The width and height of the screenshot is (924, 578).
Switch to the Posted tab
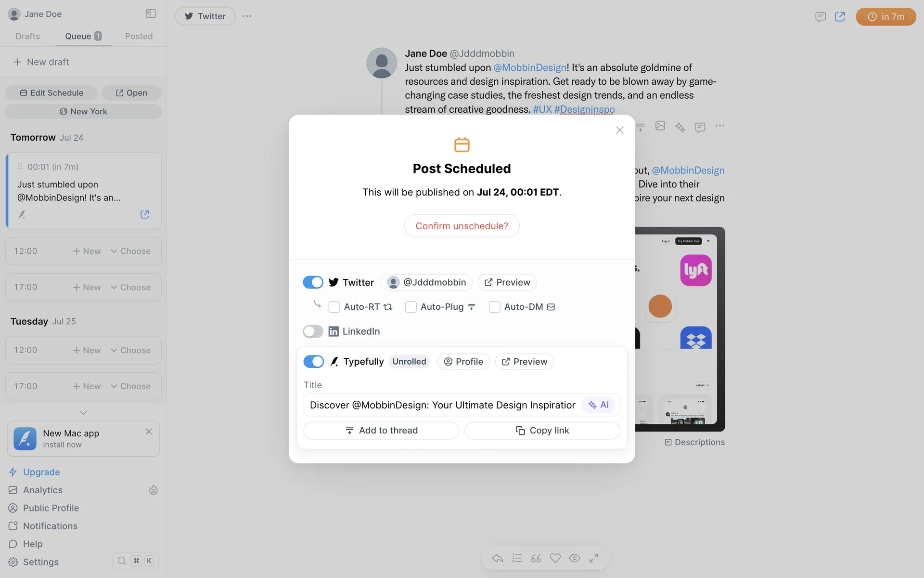click(139, 36)
